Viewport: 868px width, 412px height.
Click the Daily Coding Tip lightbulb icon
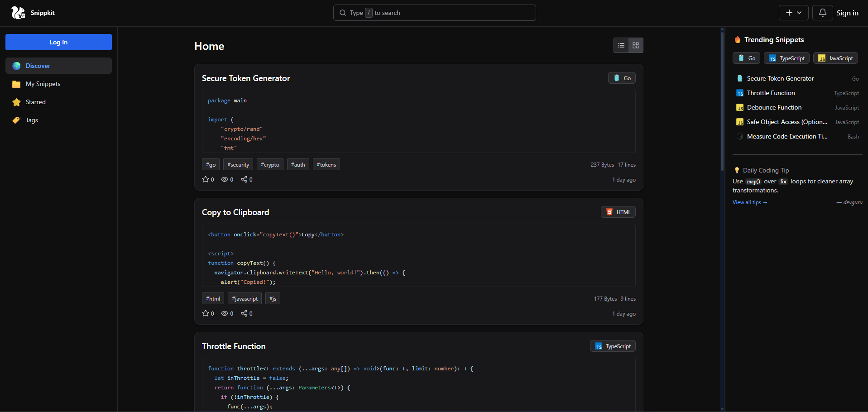point(737,170)
